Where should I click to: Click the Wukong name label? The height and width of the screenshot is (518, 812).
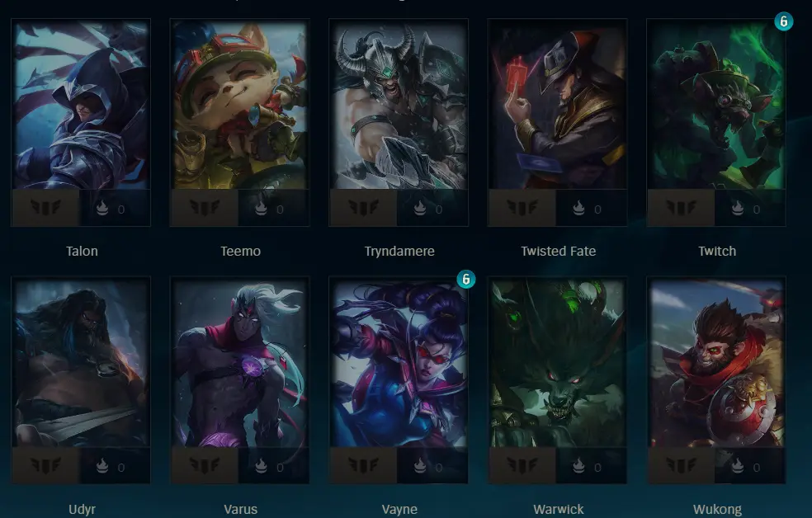coord(717,509)
